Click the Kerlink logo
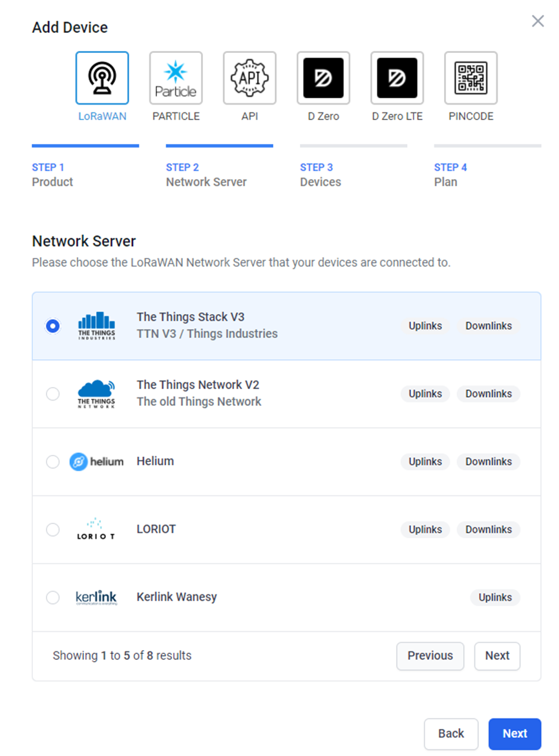The image size is (559, 756). click(x=96, y=598)
